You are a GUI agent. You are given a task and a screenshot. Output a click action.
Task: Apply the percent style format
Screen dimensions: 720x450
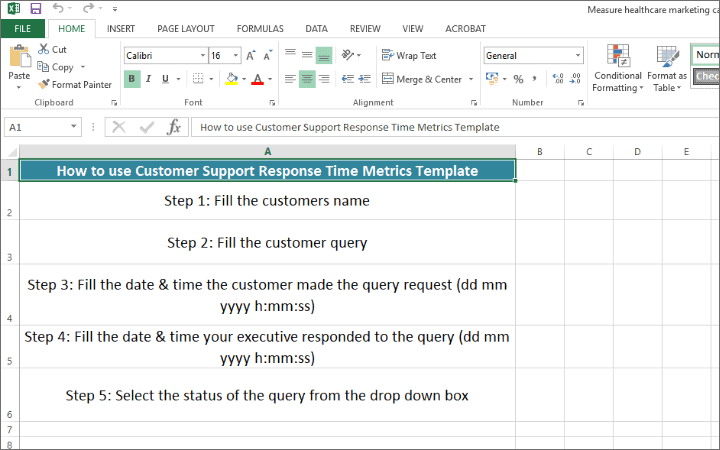pos(518,79)
